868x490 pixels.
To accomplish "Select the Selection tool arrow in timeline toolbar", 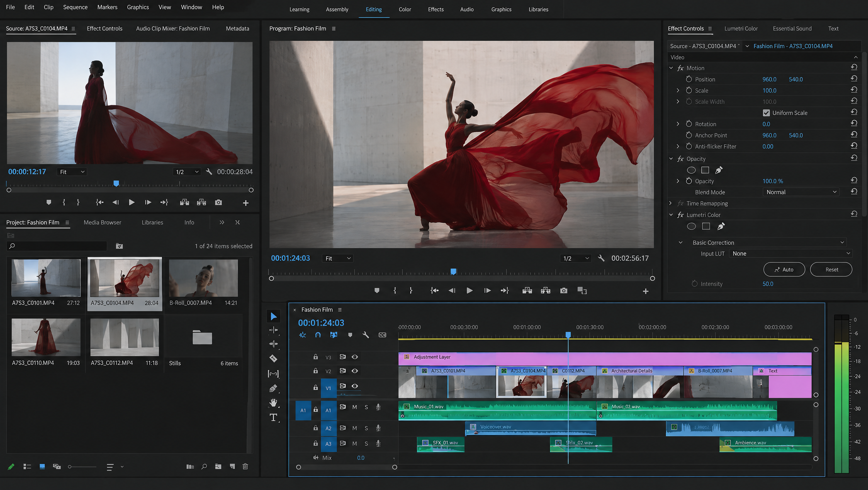I will coord(273,316).
